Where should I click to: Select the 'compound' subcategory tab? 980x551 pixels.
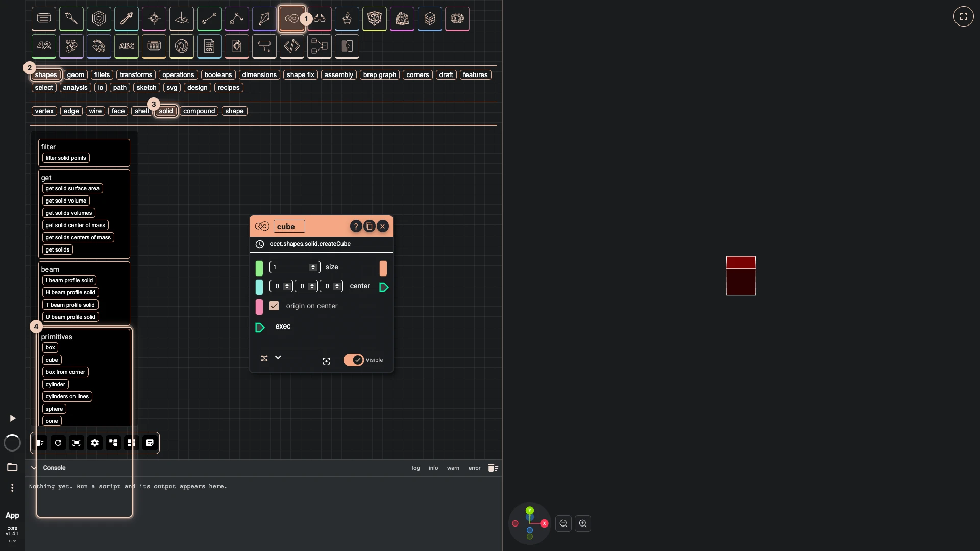tap(199, 111)
